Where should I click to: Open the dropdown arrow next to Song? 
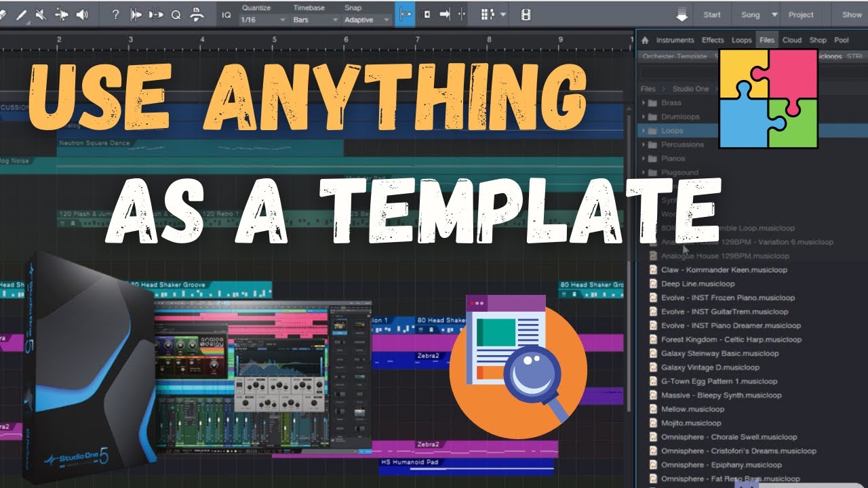click(774, 14)
